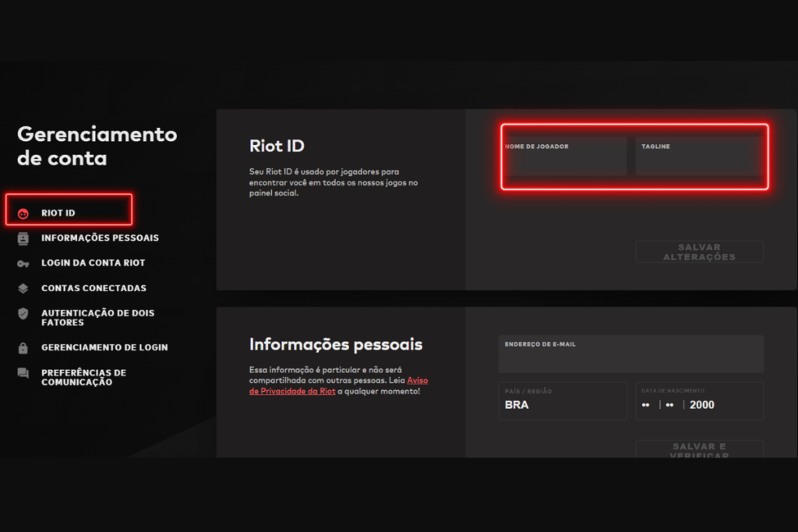Viewport: 798px width, 532px height.
Task: Click the SALVAR E VERIFICAR button
Action: (x=700, y=449)
